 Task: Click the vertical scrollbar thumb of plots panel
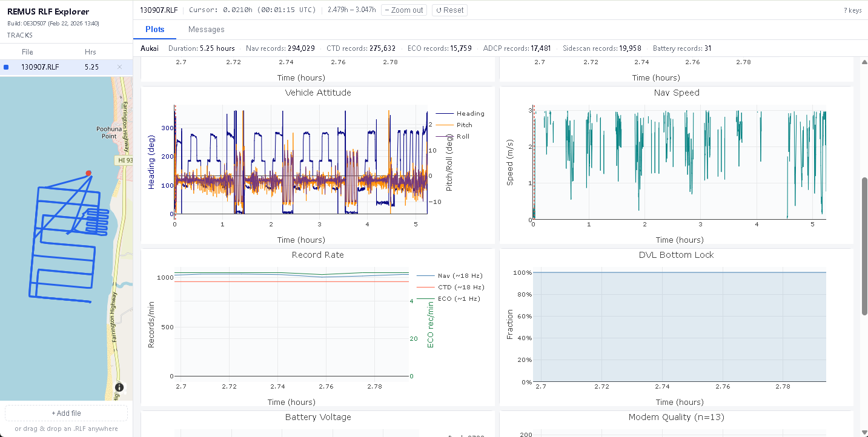pyautogui.click(x=864, y=246)
